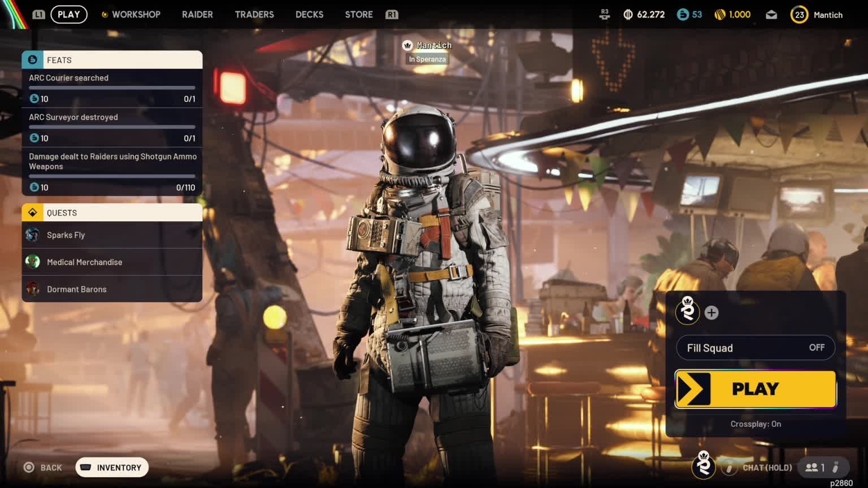Click the ARC Surveyor destroyed progress bar

pos(112,127)
